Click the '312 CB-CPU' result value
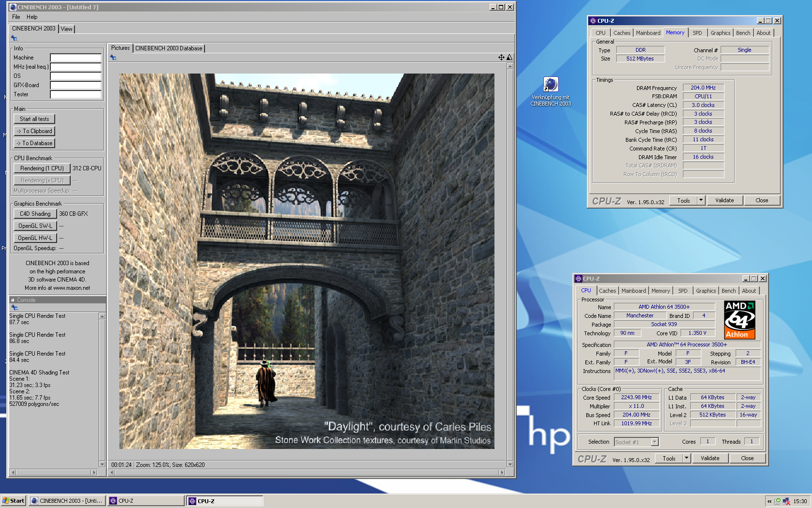812x508 pixels. click(x=87, y=168)
